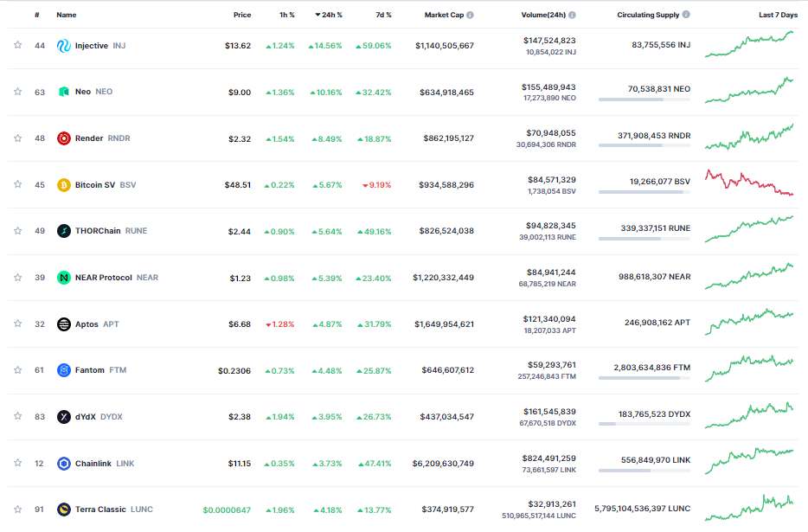Open the Injective INJ coin page
808x532 pixels.
[x=100, y=46]
